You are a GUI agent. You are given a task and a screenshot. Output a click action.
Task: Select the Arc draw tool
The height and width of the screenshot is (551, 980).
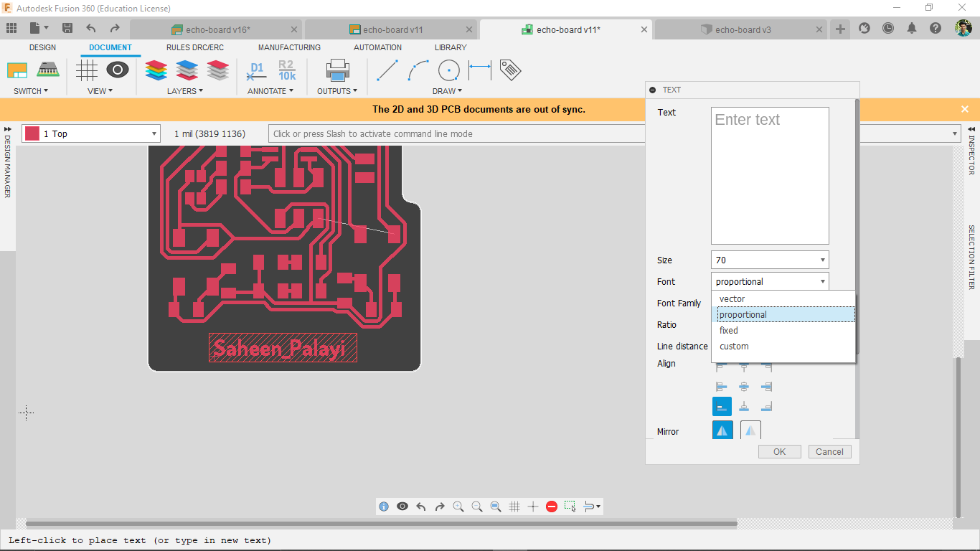pyautogui.click(x=418, y=70)
